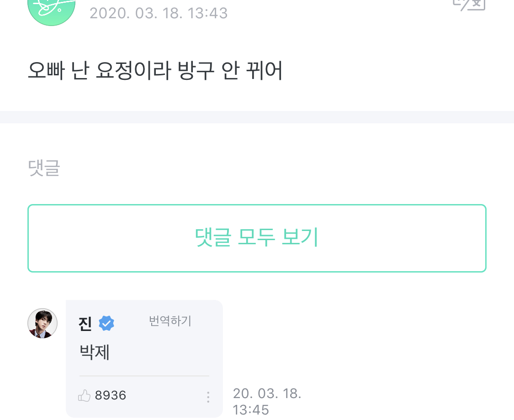Expand Jin's comment card

[144, 358]
